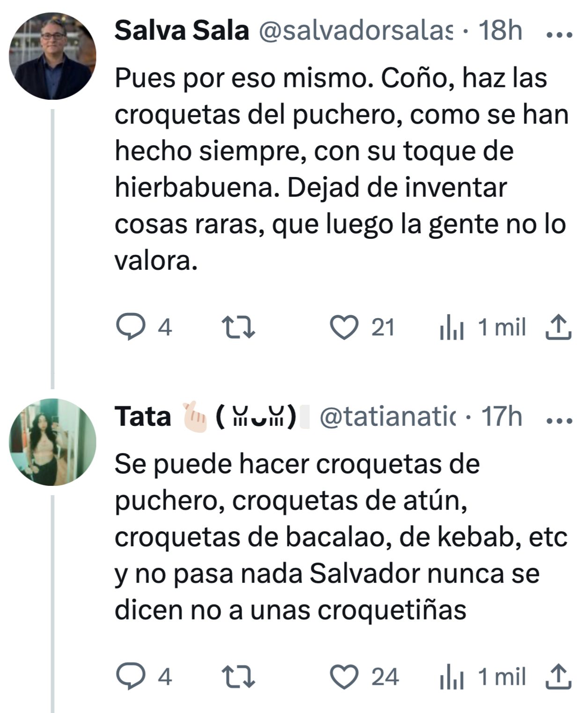
Task: Open the @tatianatic handle link
Action: [x=388, y=416]
